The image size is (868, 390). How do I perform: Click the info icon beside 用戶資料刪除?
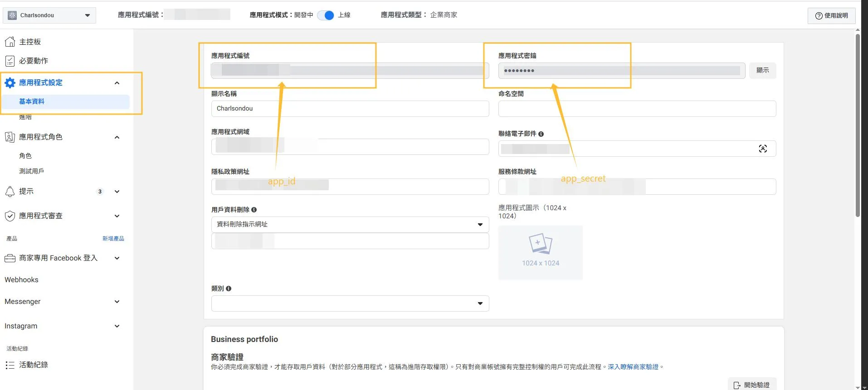click(254, 210)
